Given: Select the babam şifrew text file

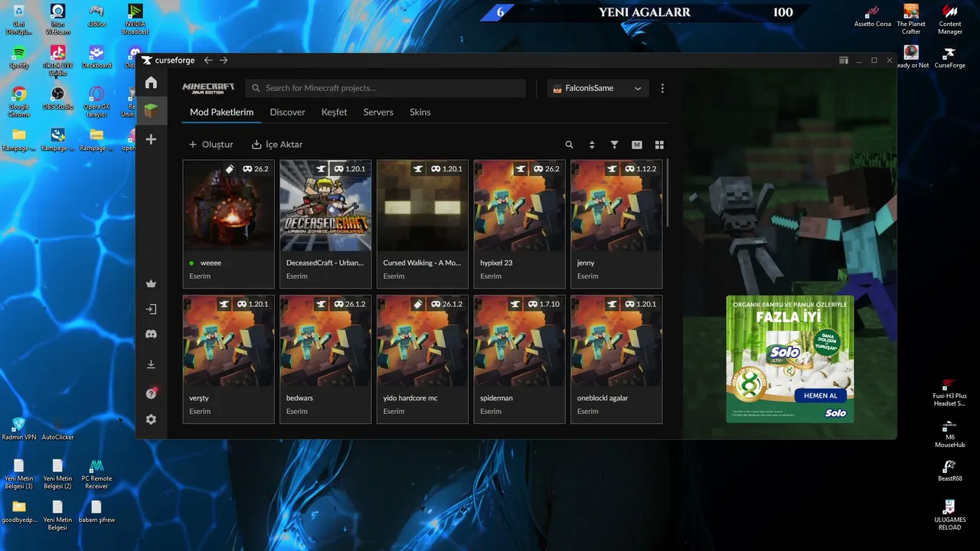Looking at the screenshot, I should [96, 511].
